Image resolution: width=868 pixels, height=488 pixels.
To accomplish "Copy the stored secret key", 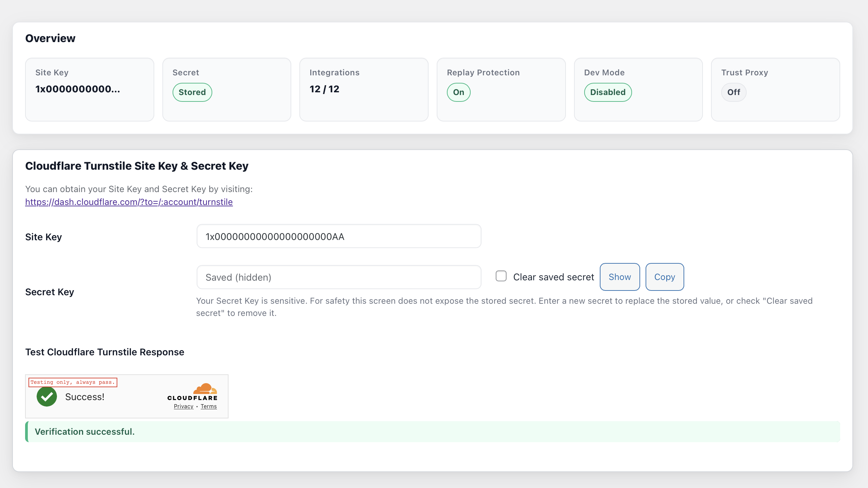I will (665, 277).
